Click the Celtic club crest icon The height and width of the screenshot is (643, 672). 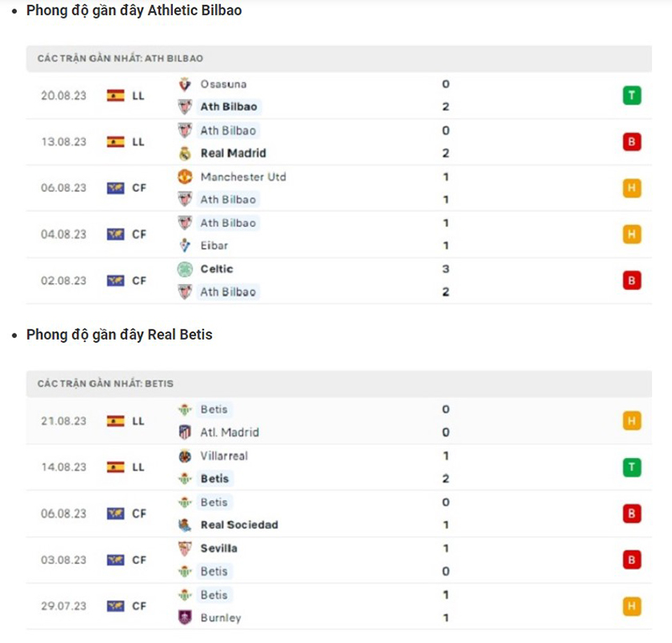[186, 269]
